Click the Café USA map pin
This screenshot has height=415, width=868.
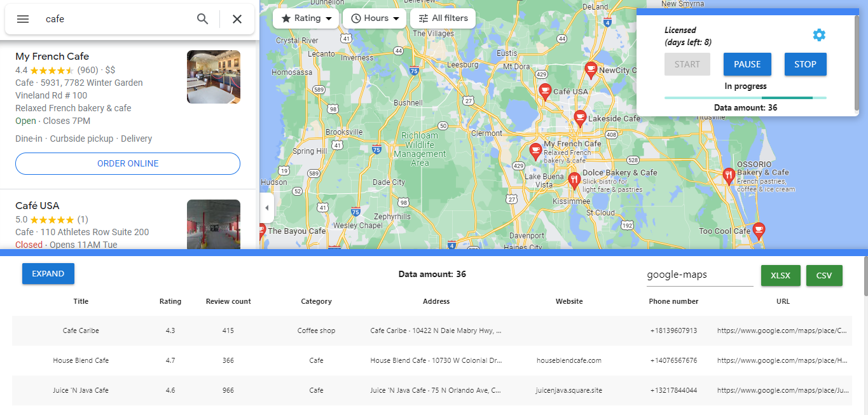coord(545,92)
